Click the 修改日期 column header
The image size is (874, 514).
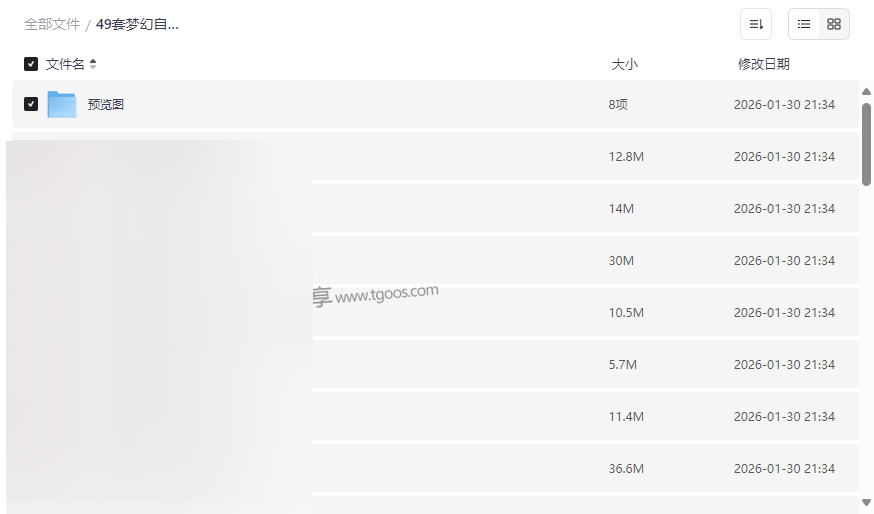(763, 64)
